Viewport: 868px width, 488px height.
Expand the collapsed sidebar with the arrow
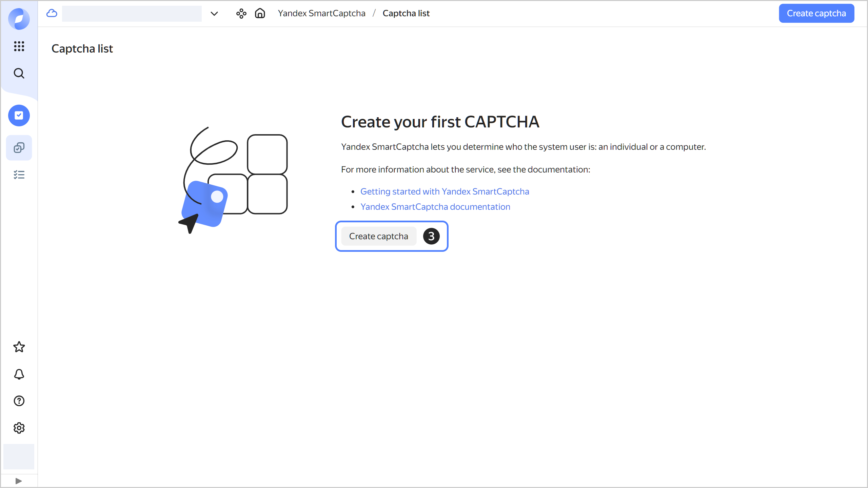(x=19, y=481)
